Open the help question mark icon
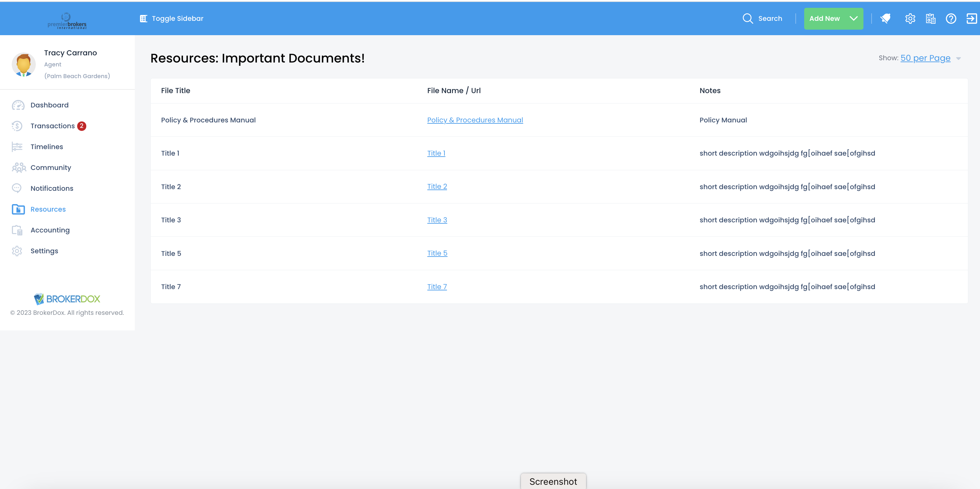 [951, 19]
